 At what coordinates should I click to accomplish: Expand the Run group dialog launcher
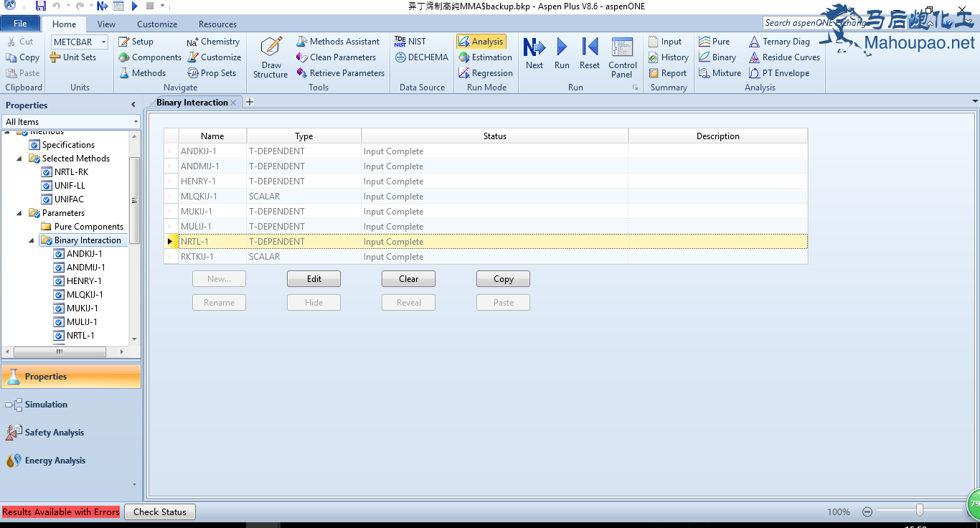tap(635, 88)
